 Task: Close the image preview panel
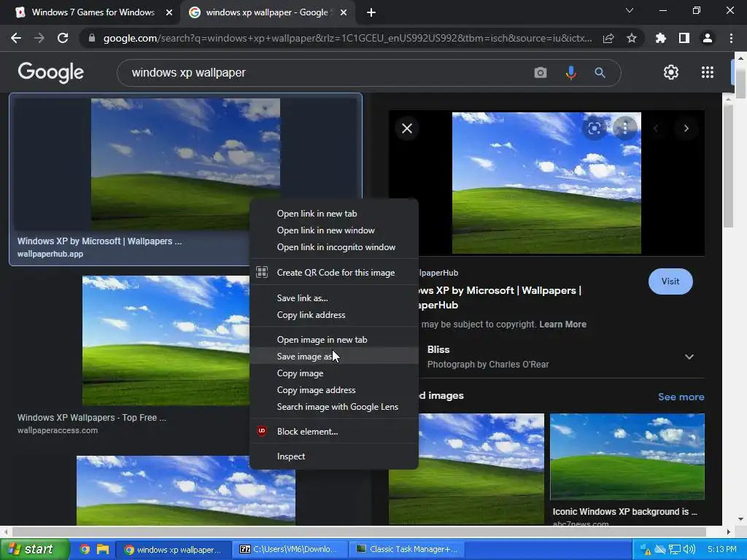tap(407, 128)
